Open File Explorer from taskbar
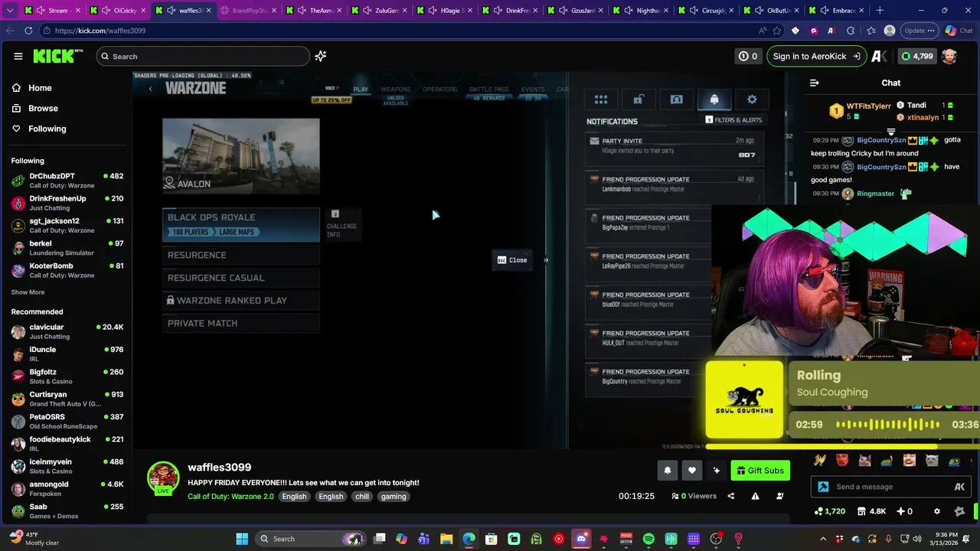980x551 pixels. [x=446, y=539]
